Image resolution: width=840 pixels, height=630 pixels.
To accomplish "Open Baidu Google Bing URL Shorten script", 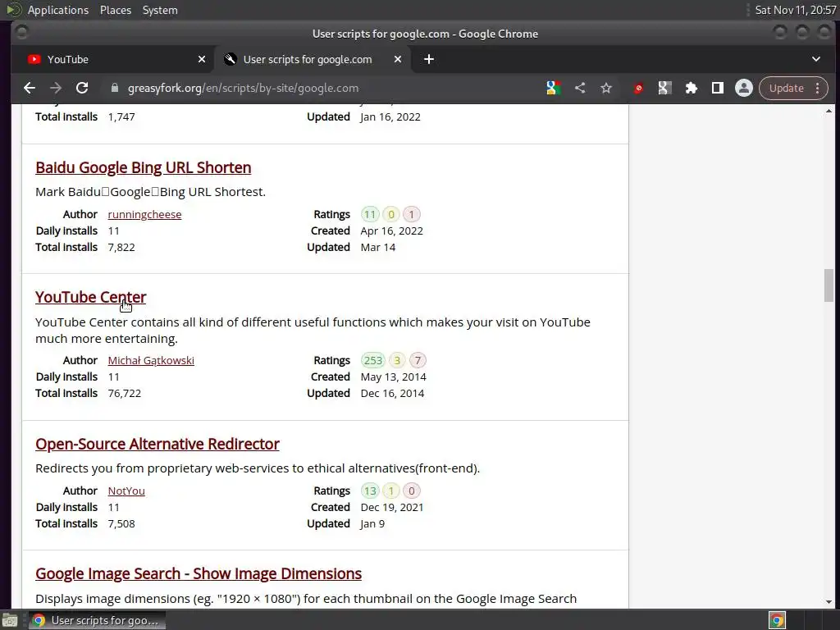I will (143, 167).
